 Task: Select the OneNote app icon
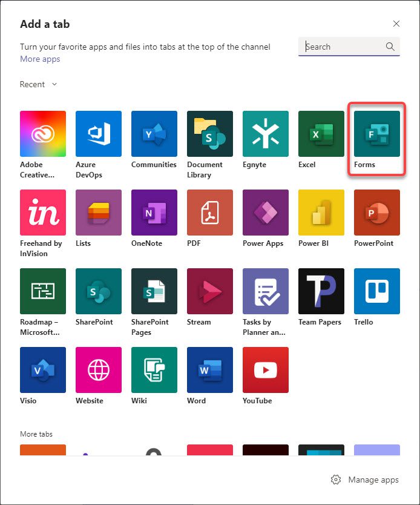(154, 213)
